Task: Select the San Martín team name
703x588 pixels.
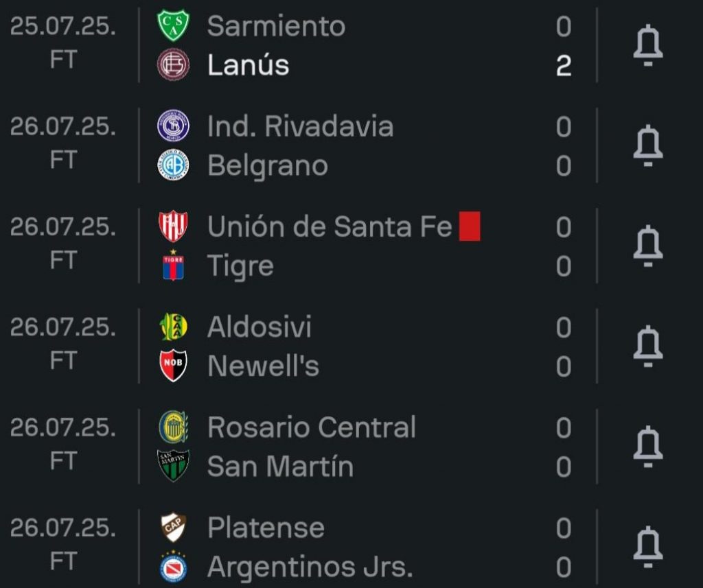Action: click(281, 467)
